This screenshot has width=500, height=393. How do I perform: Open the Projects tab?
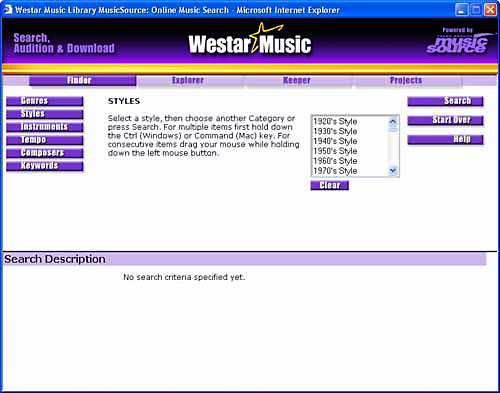pyautogui.click(x=407, y=80)
